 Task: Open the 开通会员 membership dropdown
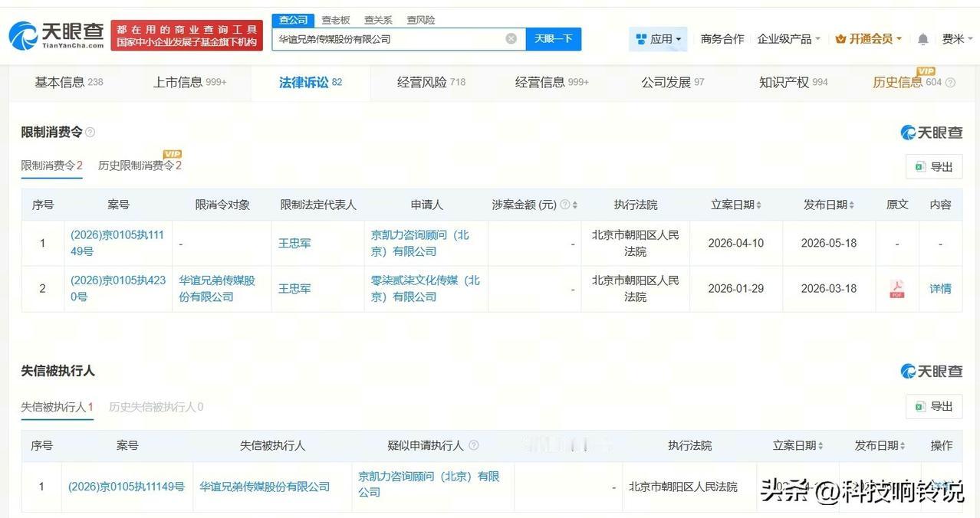(x=869, y=39)
